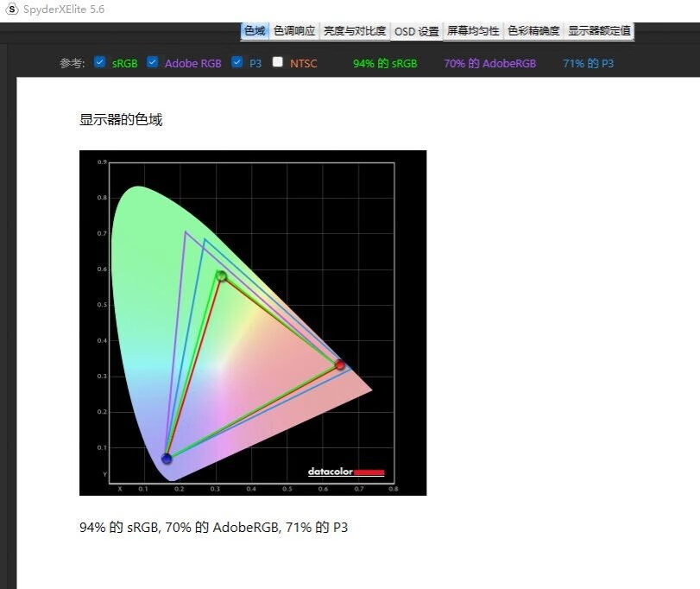Click the summary line below the chart
Image resolution: width=700 pixels, height=589 pixels.
(x=213, y=528)
